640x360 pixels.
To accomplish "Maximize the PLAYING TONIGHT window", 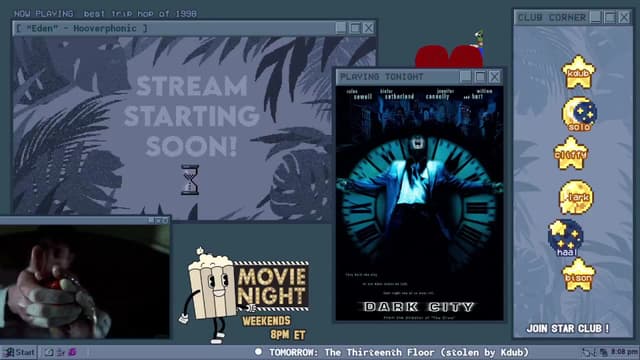I will (x=480, y=77).
